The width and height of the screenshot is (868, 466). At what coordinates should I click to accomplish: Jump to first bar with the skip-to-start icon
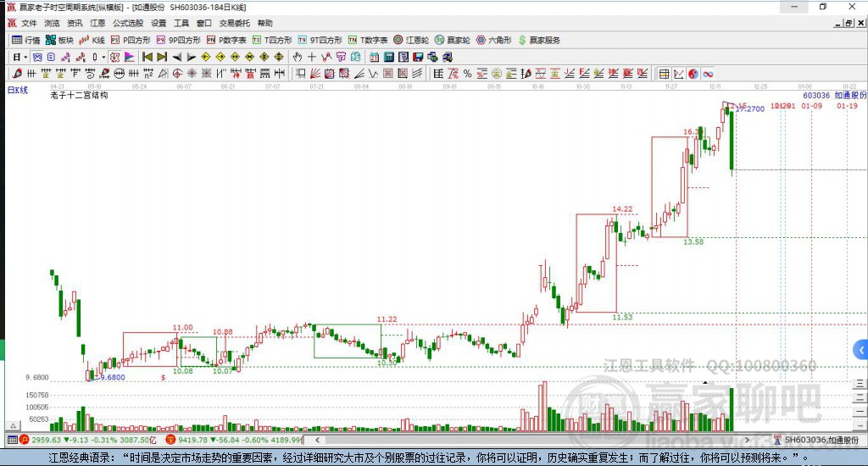click(147, 57)
